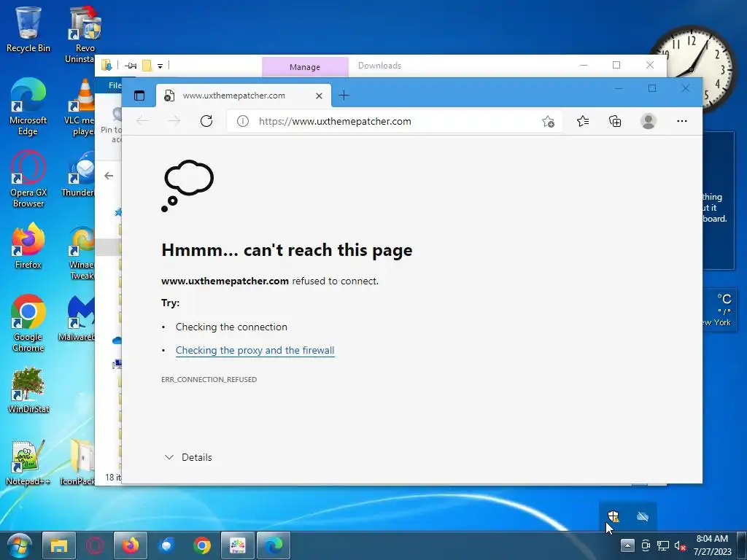Launch Thunderbird from taskbar
The image size is (747, 560).
click(x=166, y=545)
